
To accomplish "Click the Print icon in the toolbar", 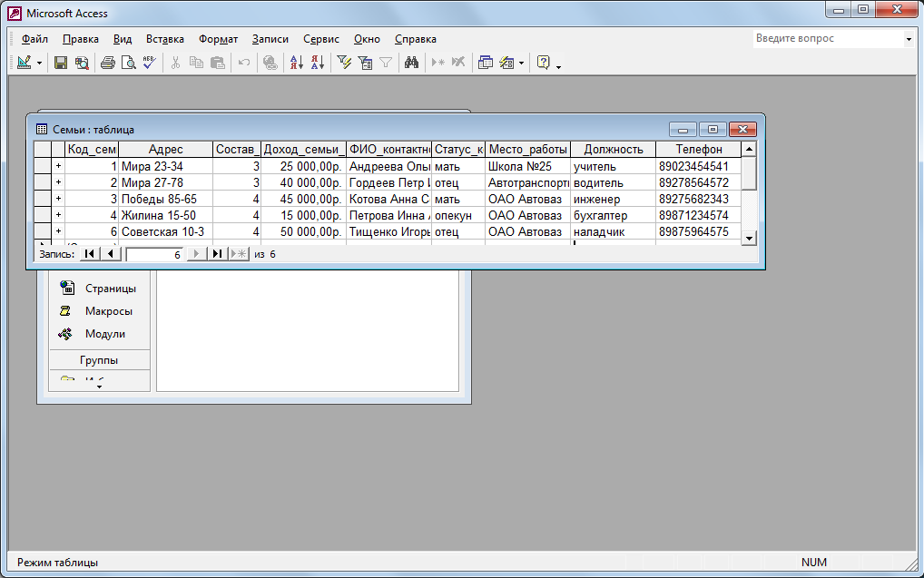I will click(107, 63).
